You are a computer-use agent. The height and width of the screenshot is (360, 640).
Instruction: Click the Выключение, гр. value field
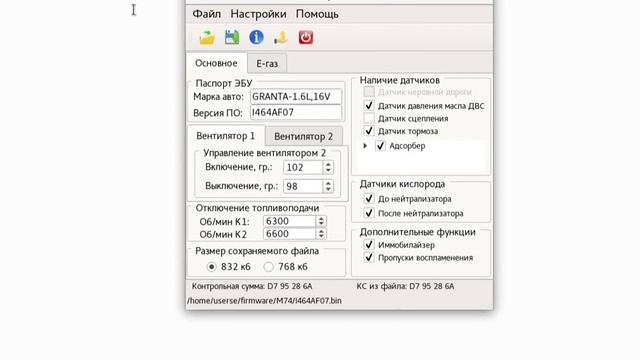coord(303,186)
